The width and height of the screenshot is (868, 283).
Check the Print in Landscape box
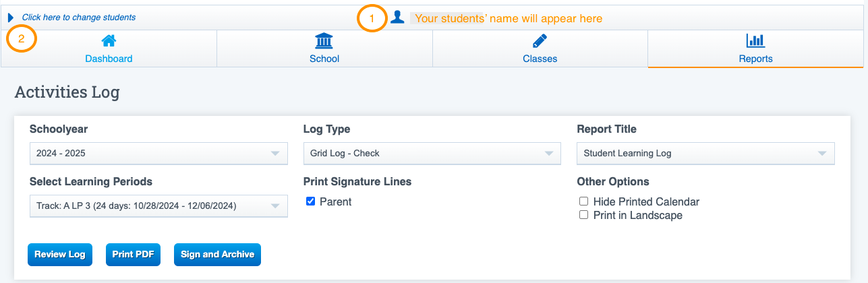point(584,216)
